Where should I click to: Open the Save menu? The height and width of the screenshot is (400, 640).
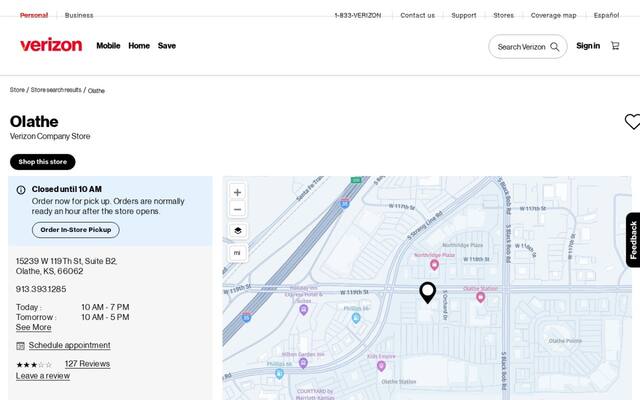167,46
